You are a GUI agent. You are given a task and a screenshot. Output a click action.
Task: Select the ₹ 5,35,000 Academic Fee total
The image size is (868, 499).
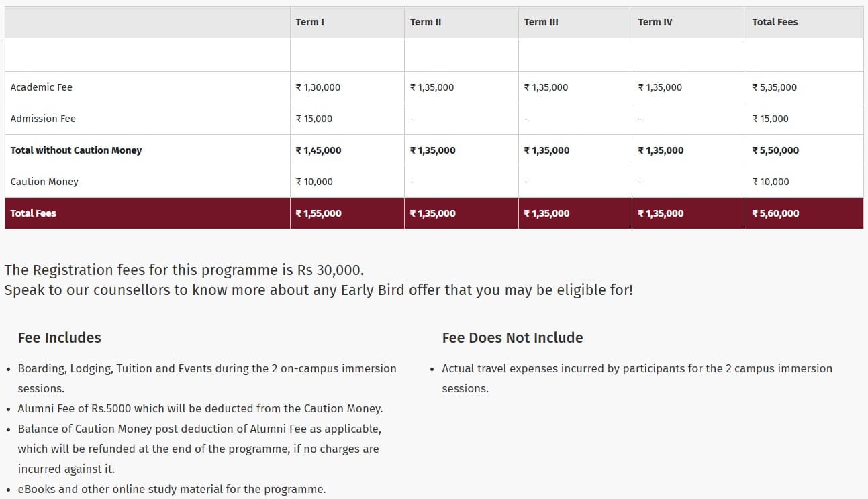coord(774,87)
